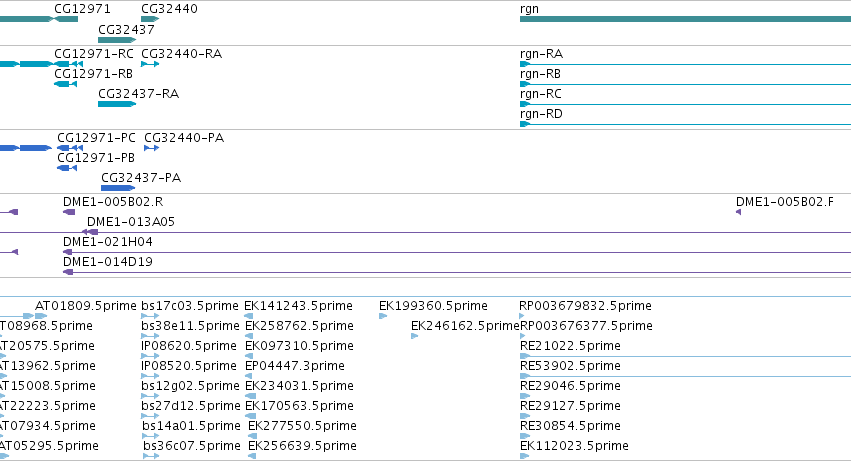Open the rgn-RA transcript label

pyautogui.click(x=541, y=54)
